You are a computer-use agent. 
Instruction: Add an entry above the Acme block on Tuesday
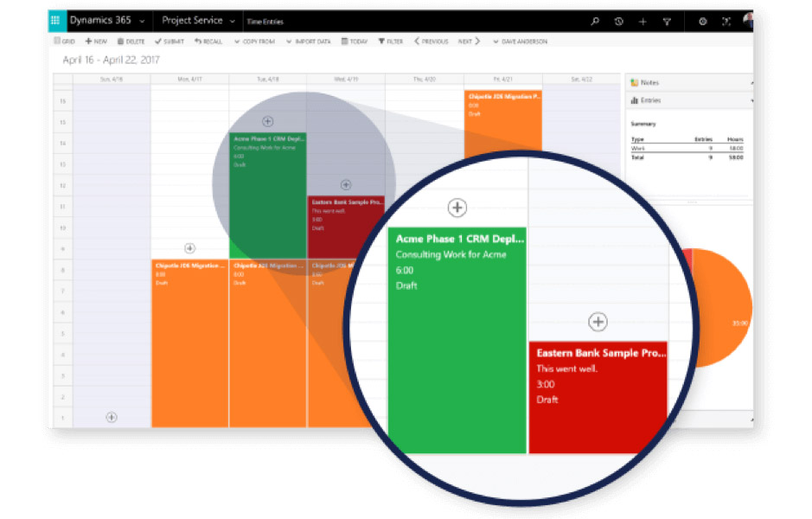click(268, 122)
